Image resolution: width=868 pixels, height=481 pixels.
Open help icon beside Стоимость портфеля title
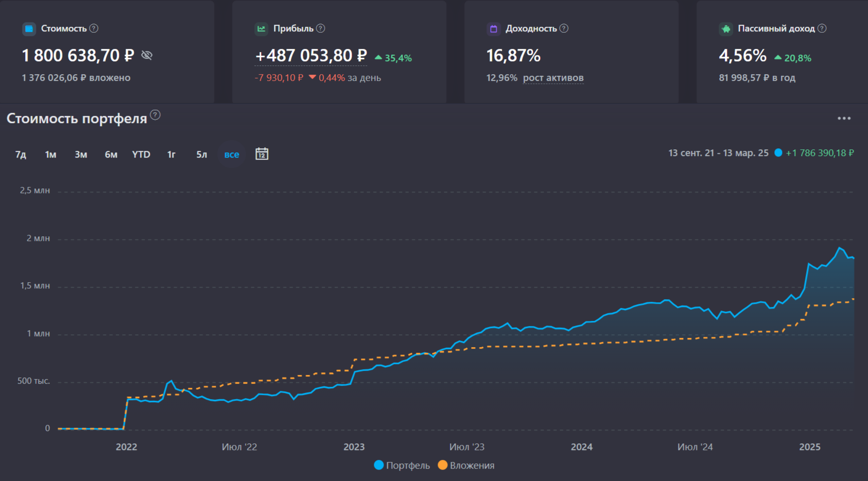155,115
